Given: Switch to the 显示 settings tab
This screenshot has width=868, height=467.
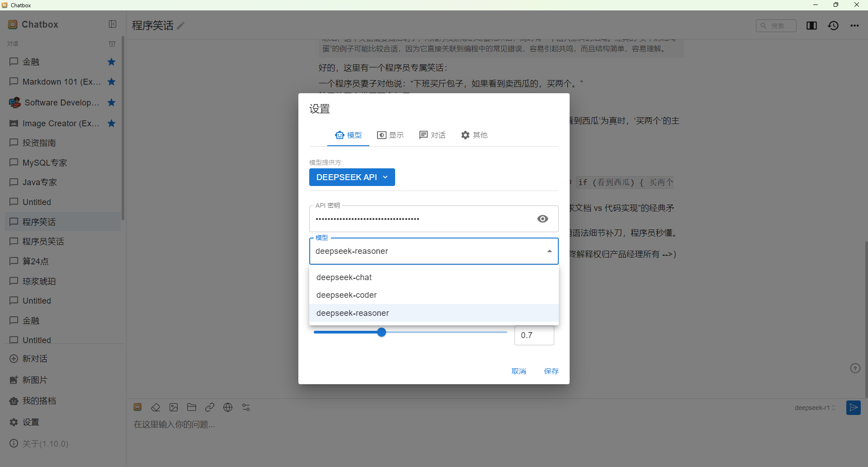Looking at the screenshot, I should [x=391, y=135].
